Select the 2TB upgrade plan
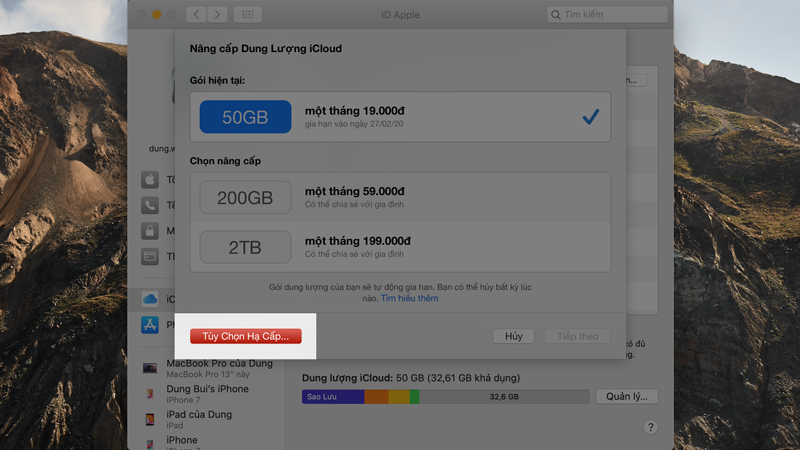The height and width of the screenshot is (450, 800). (401, 247)
